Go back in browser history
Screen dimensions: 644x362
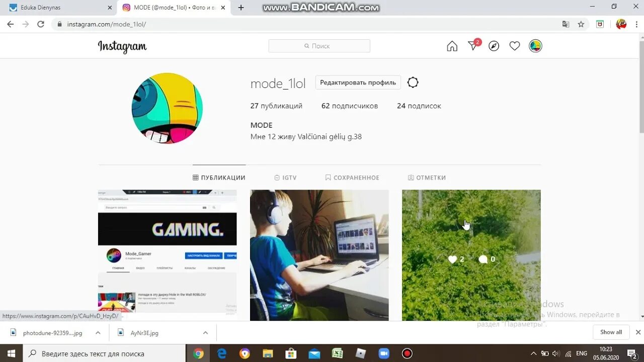(11, 24)
